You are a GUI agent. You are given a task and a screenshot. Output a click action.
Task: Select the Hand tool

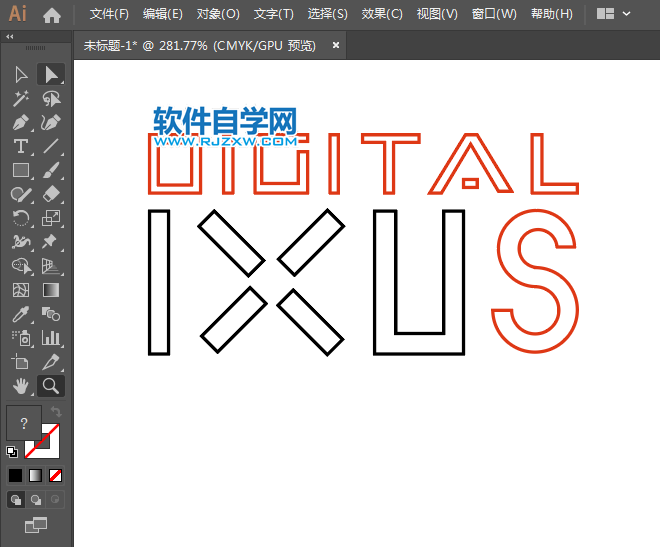[x=21, y=386]
